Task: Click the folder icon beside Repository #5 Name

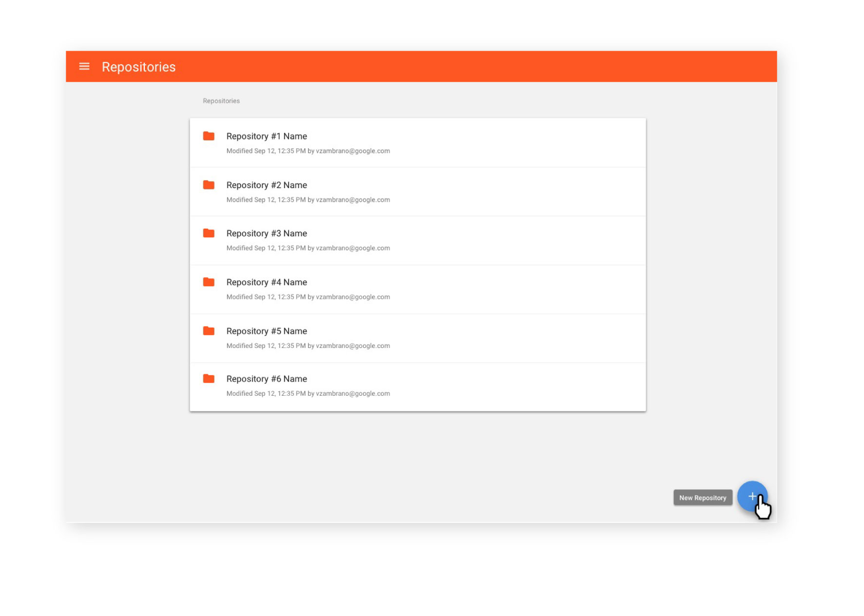Action: (208, 330)
